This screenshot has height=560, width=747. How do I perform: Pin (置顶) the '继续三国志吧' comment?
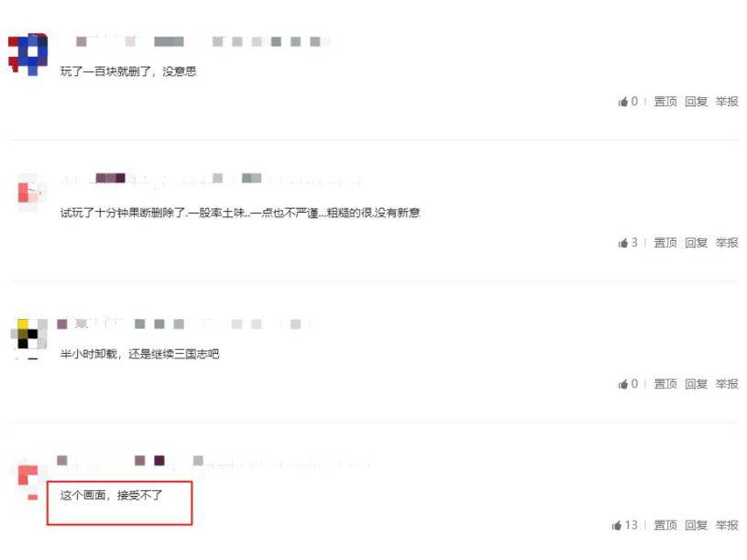click(x=665, y=384)
